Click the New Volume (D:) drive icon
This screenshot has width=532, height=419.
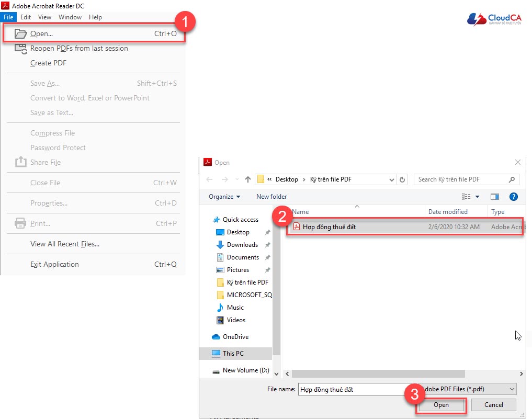216,371
